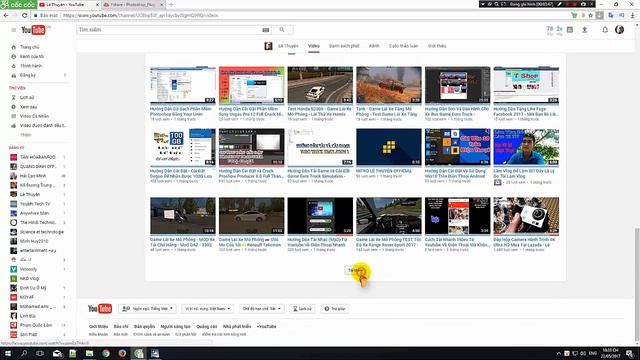This screenshot has width=640, height=360.
Task: Open Lê Thuyền channel in sidebar
Action: [30, 195]
